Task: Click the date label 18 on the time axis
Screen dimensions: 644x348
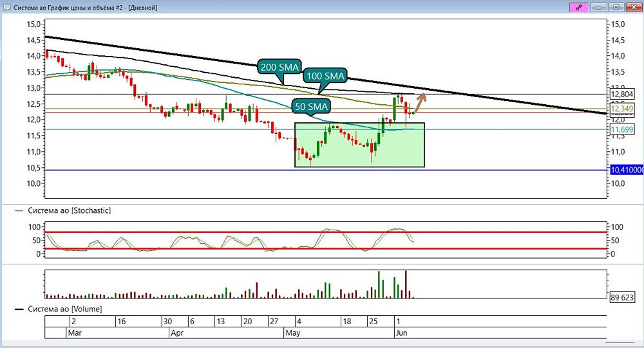Action: click(x=347, y=322)
